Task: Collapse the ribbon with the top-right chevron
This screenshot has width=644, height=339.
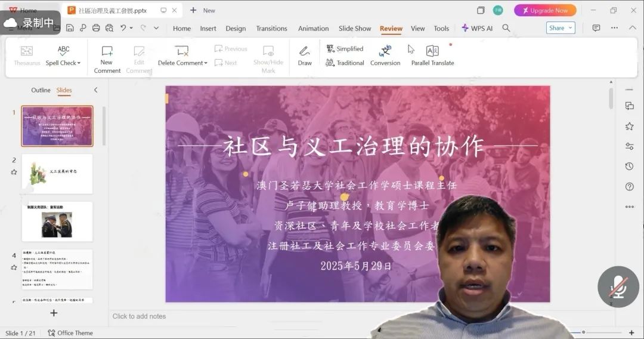Action: (632, 28)
